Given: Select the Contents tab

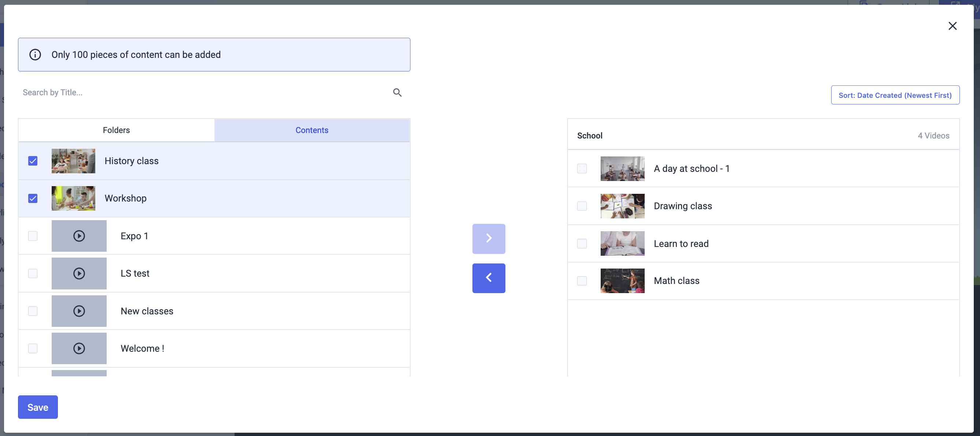Looking at the screenshot, I should (312, 130).
